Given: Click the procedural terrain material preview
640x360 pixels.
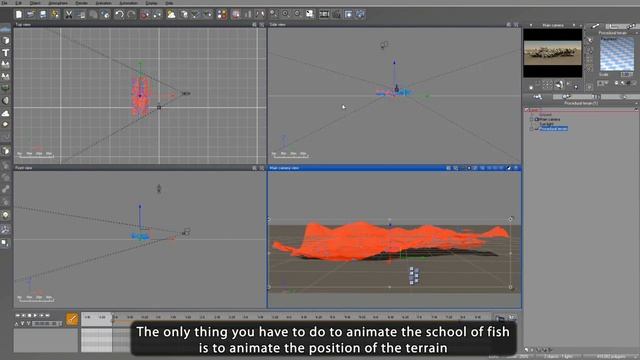Looking at the screenshot, I should (x=617, y=54).
